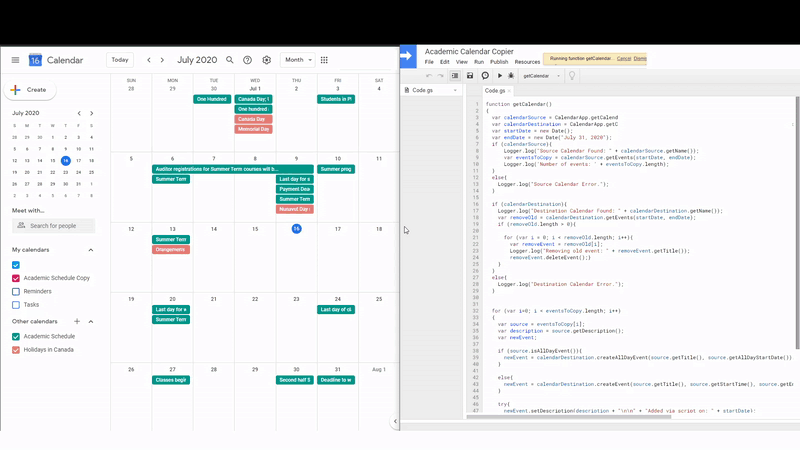
Task: Click the Academic Calendar Copier project title
Action: click(469, 52)
